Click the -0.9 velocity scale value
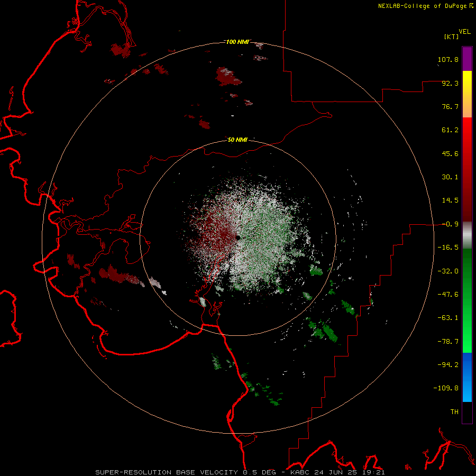The image size is (476, 476). [x=450, y=224]
